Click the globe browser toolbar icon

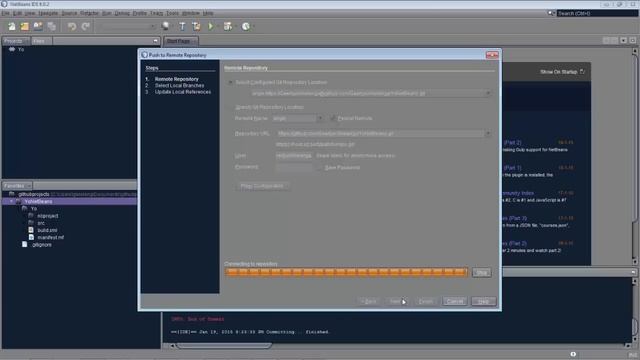[165, 26]
